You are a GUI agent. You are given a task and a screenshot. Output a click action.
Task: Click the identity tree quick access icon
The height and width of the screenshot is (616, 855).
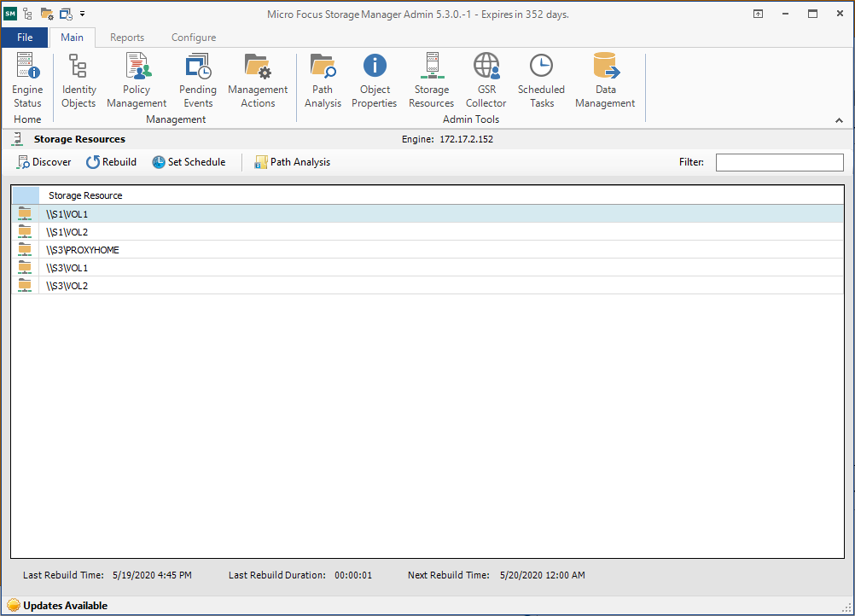click(x=28, y=15)
